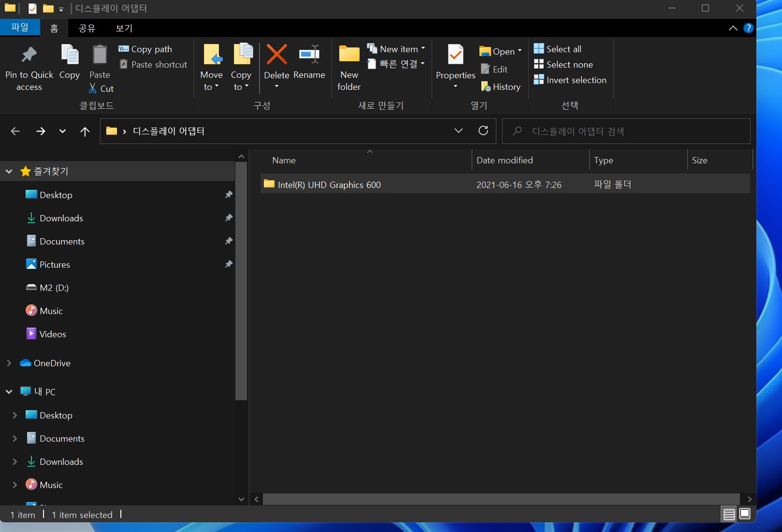Click Select all in the ribbon

[557, 49]
